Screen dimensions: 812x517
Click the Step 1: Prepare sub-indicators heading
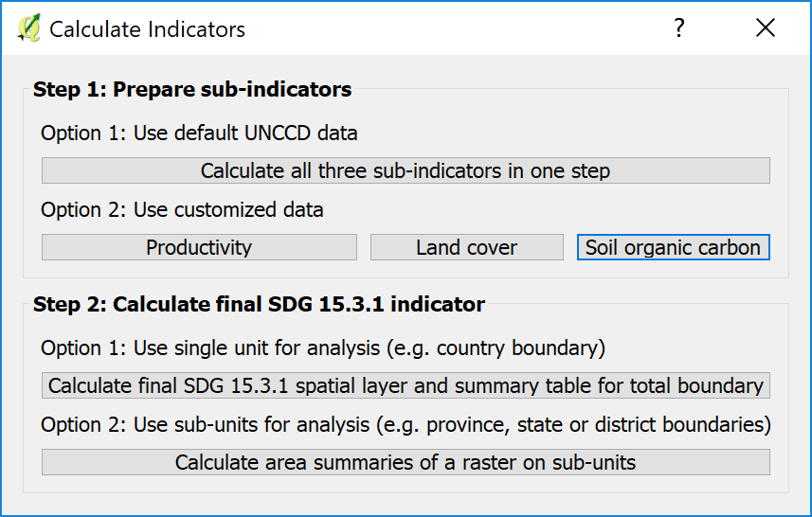pyautogui.click(x=192, y=90)
